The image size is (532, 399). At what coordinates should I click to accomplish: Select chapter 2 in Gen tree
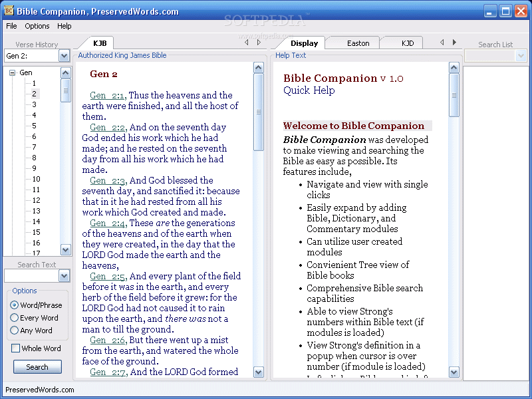[x=34, y=94]
